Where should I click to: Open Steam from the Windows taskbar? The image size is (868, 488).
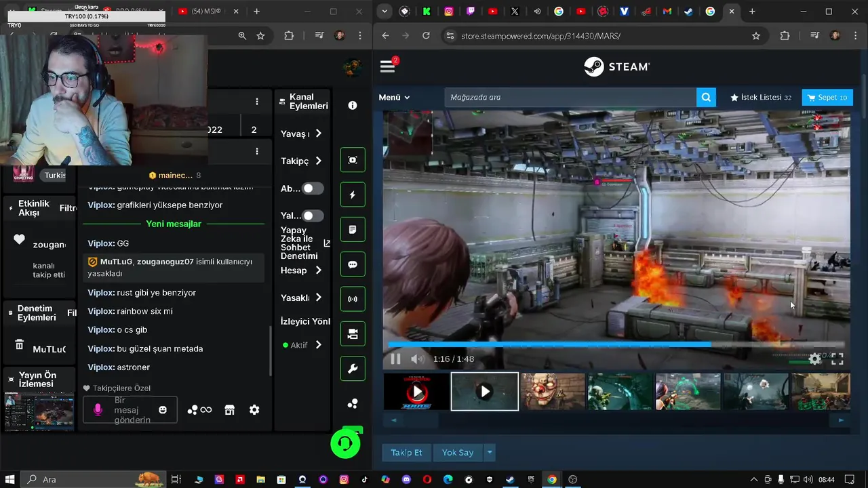(x=510, y=480)
